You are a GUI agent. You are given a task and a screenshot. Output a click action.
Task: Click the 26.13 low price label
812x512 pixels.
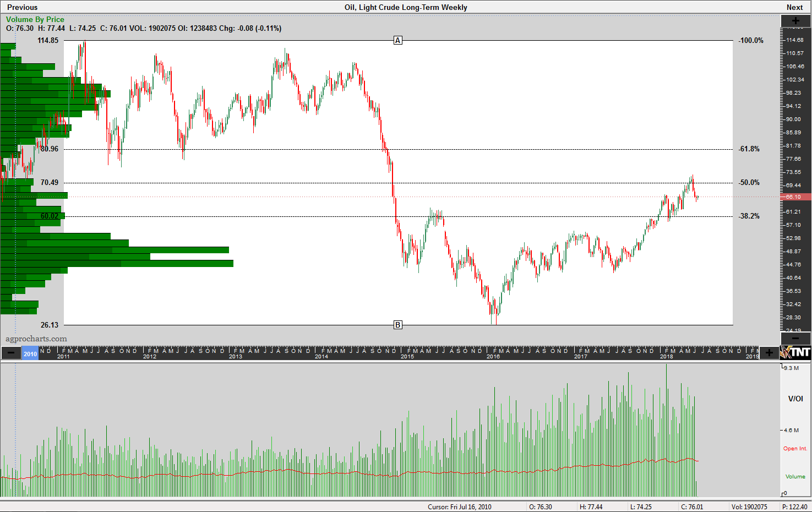click(50, 325)
